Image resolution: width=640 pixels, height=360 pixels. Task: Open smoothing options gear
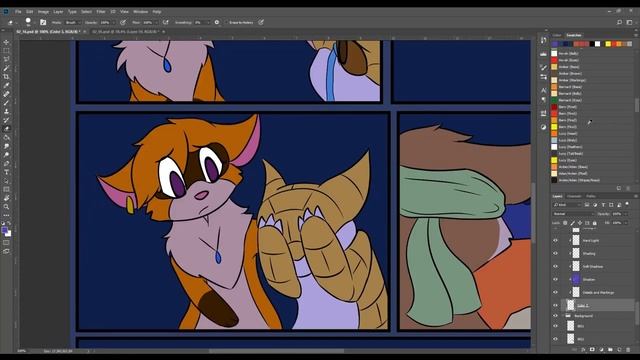click(217, 22)
